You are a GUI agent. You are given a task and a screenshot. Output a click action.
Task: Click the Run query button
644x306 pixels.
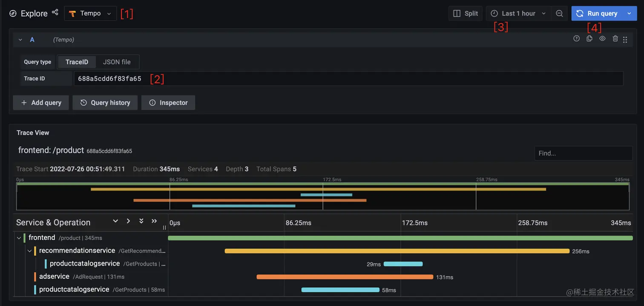(x=597, y=14)
